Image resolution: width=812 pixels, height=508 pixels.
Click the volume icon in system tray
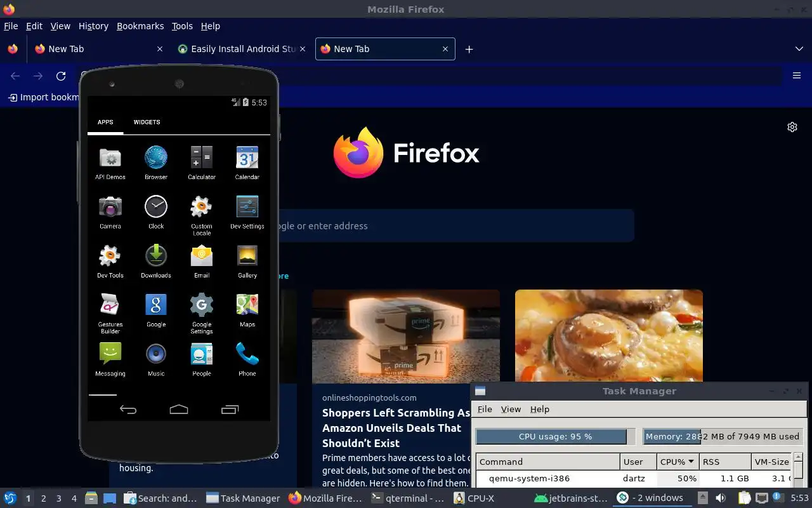(721, 498)
